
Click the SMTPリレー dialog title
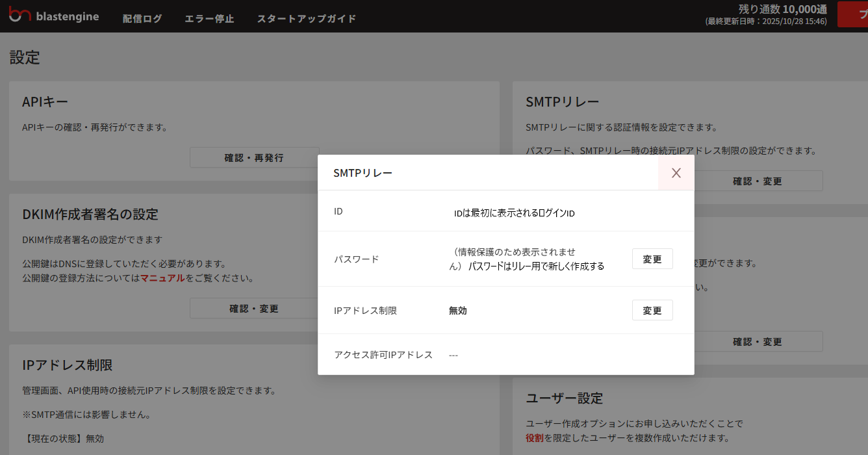coord(363,173)
